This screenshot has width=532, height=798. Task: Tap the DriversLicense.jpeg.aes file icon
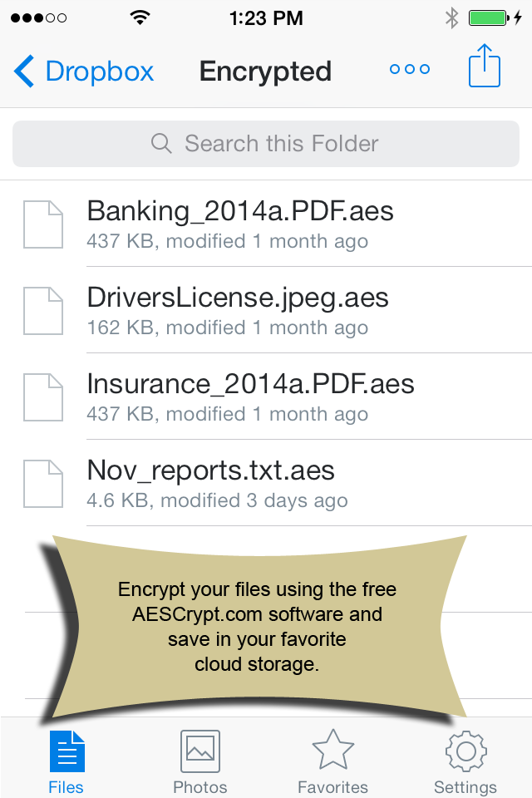(x=43, y=311)
